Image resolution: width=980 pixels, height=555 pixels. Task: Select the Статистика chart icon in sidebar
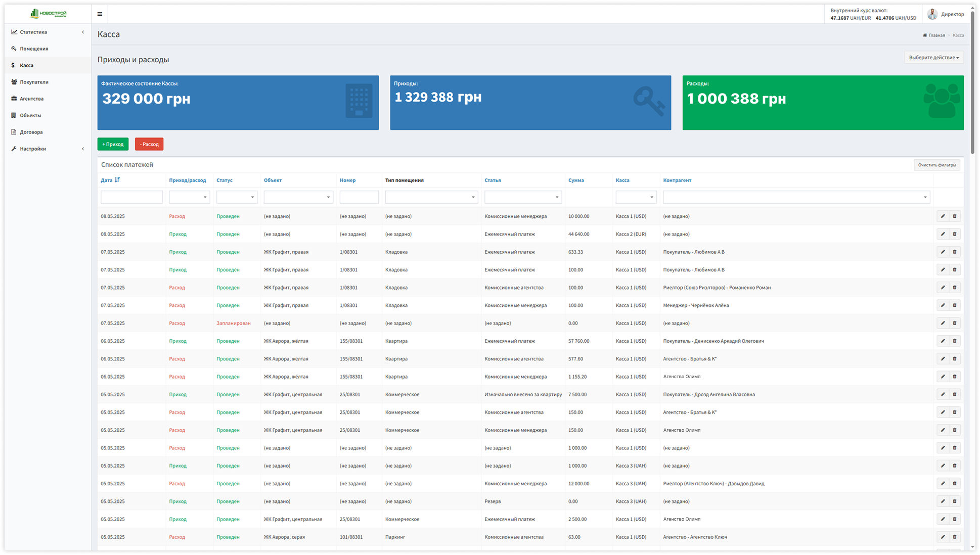point(14,31)
